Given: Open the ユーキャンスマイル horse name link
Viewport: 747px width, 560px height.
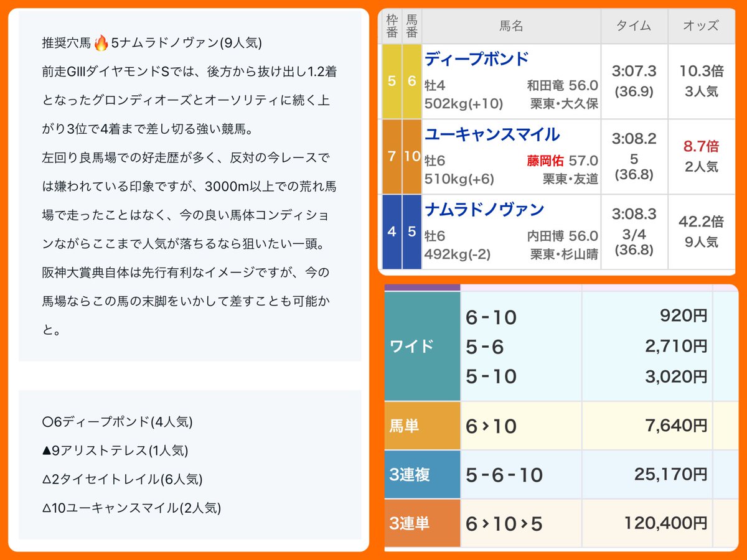Looking at the screenshot, I should [492, 134].
